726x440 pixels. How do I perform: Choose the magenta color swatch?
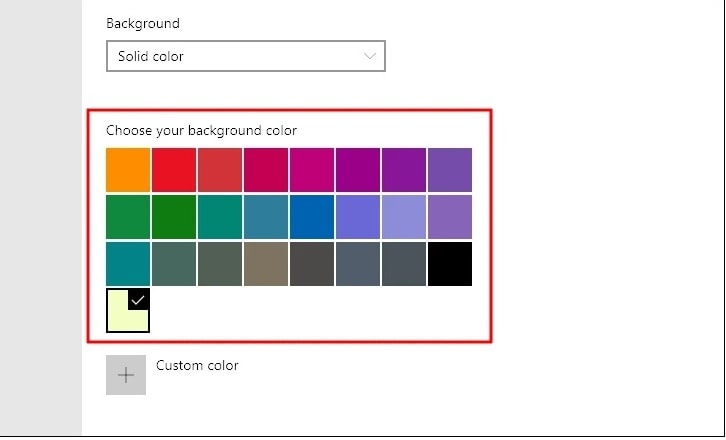pyautogui.click(x=312, y=170)
